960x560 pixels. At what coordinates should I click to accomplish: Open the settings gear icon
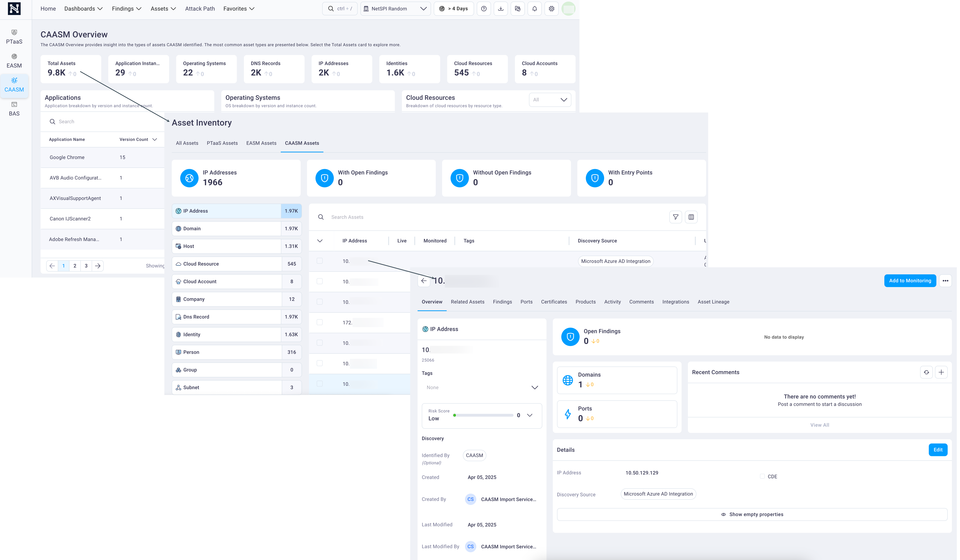click(551, 9)
